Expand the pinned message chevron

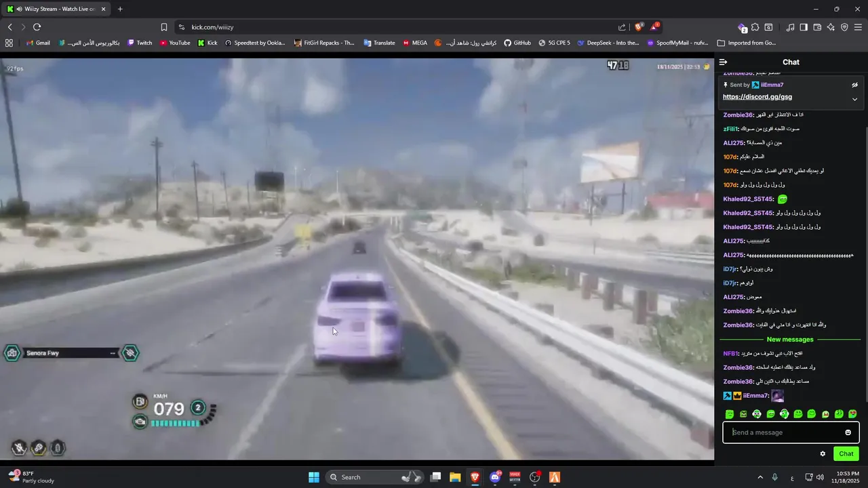point(854,99)
